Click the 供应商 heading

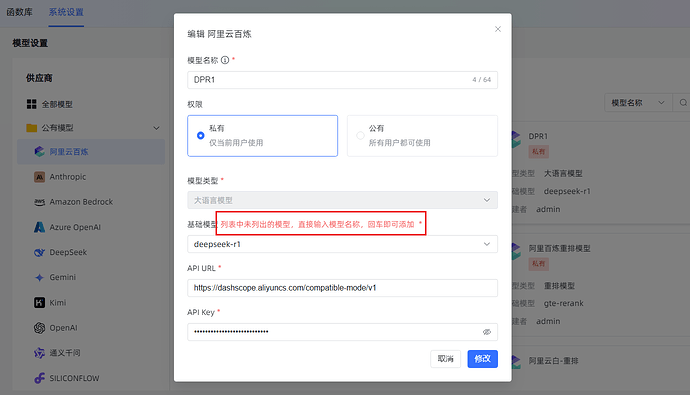(39, 78)
